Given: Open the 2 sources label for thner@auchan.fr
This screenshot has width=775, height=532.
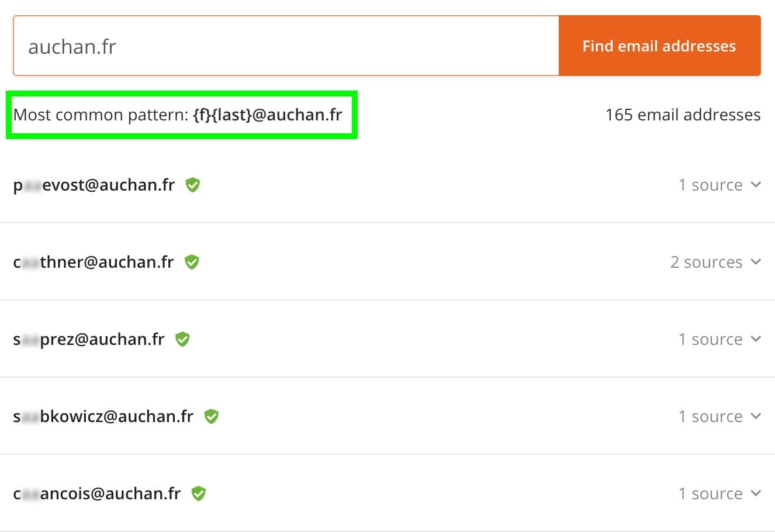Looking at the screenshot, I should [x=706, y=262].
